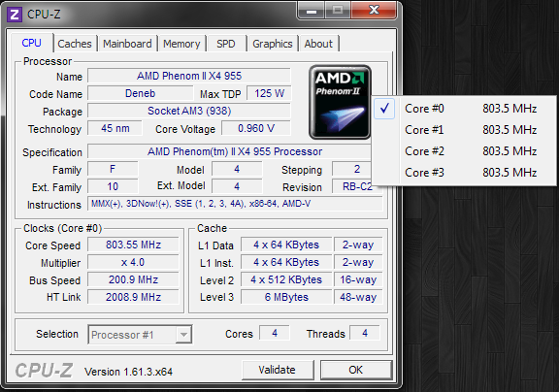Click the CPU-Z purple Z title icon
This screenshot has height=392, width=559.
[15, 15]
